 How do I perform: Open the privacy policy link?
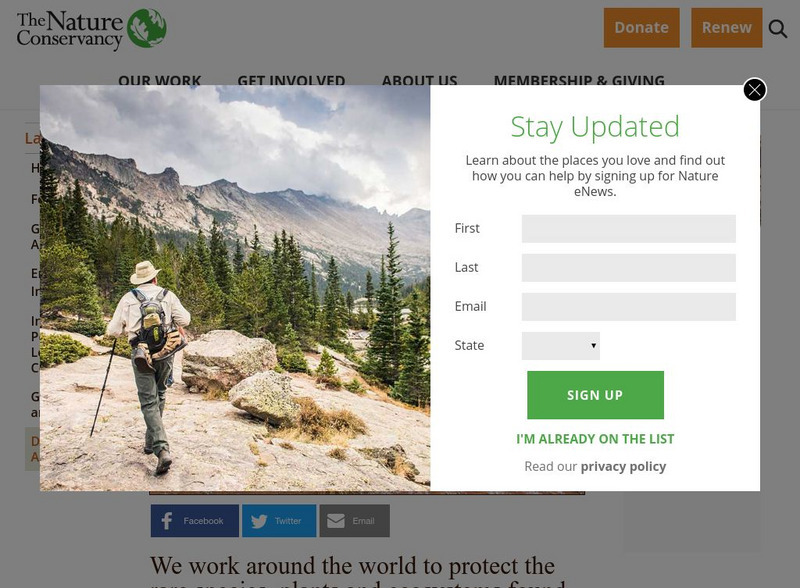(x=623, y=467)
